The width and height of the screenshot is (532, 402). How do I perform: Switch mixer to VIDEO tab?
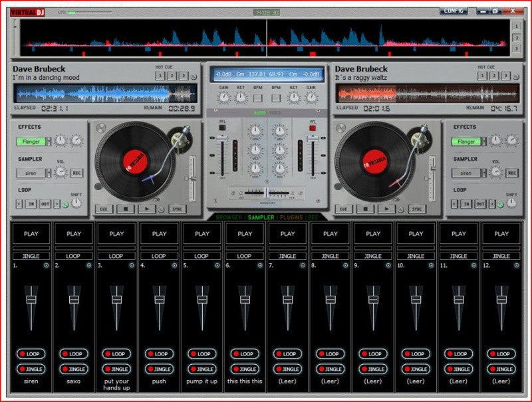coord(275,112)
